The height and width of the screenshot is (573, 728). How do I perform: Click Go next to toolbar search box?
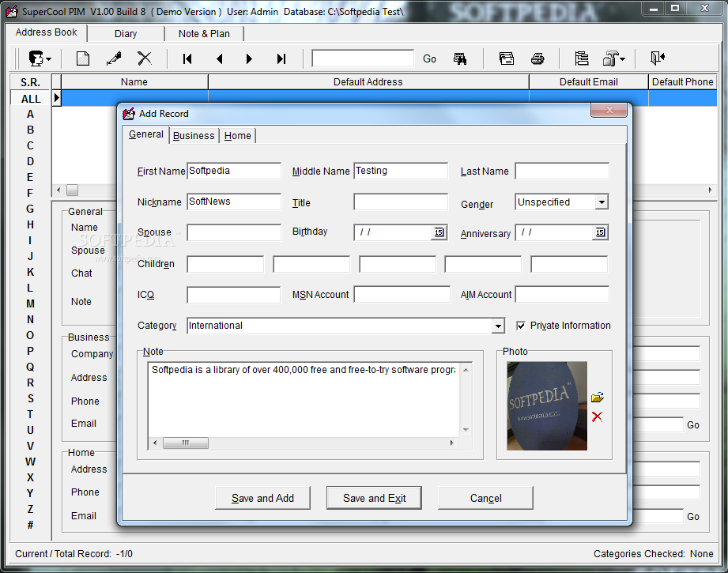click(429, 59)
